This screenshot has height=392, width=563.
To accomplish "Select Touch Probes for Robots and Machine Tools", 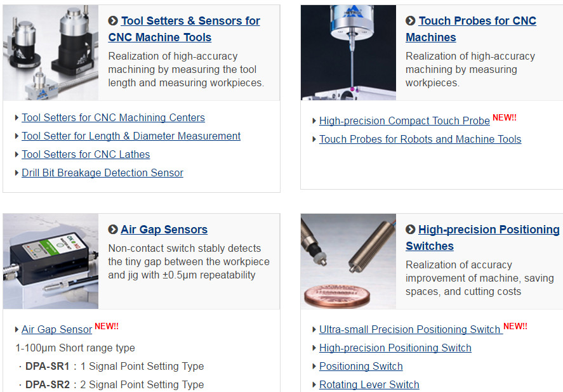I will pos(420,139).
